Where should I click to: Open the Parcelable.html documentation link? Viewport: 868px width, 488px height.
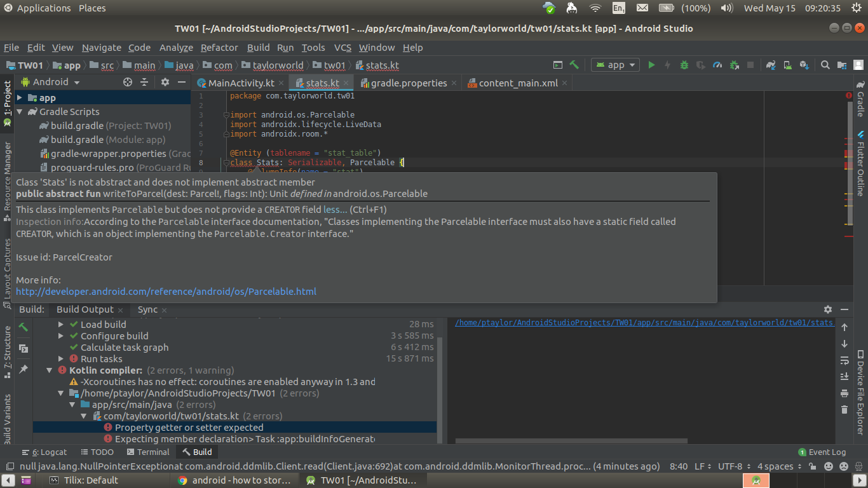tap(166, 292)
